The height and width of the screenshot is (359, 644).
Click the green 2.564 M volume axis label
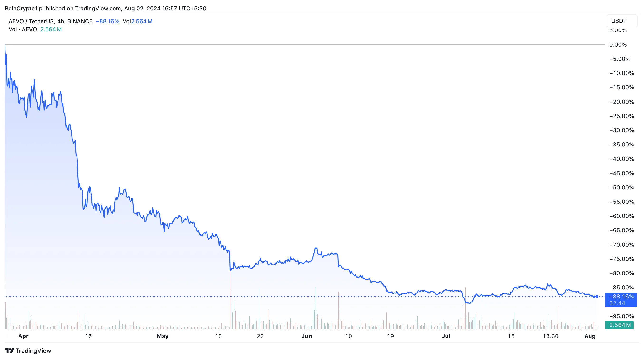coord(620,325)
